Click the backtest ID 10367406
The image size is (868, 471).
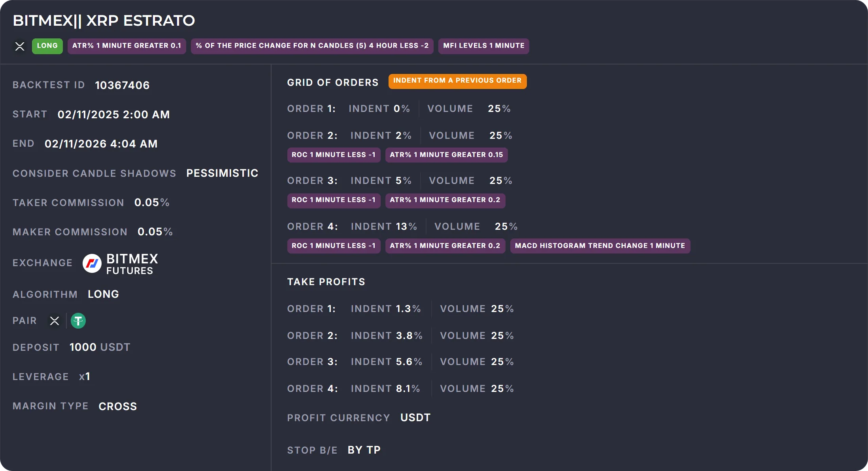[x=122, y=85]
